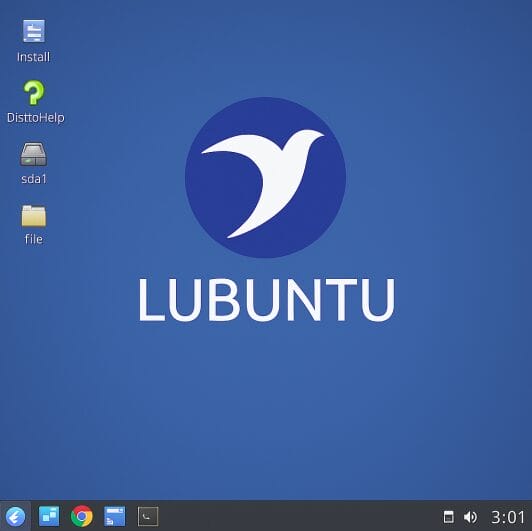The height and width of the screenshot is (531, 532).
Task: Open the Lubuntu start menu button
Action: tap(15, 516)
